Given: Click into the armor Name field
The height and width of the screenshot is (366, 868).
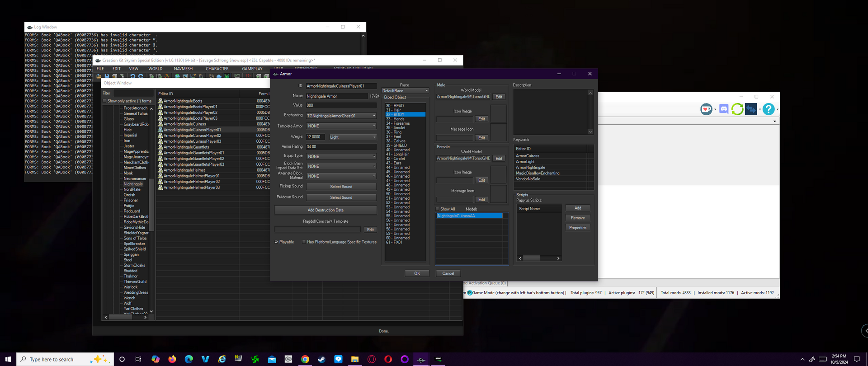Looking at the screenshot, I should 337,96.
